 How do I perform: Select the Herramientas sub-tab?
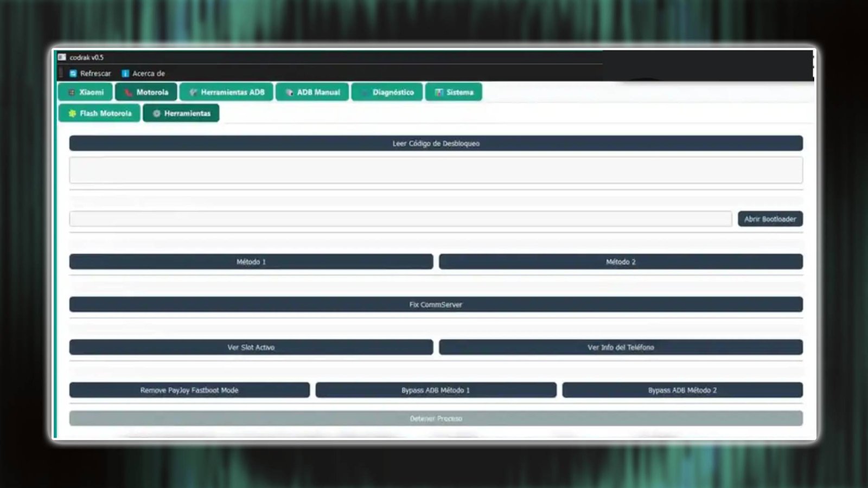pos(181,113)
